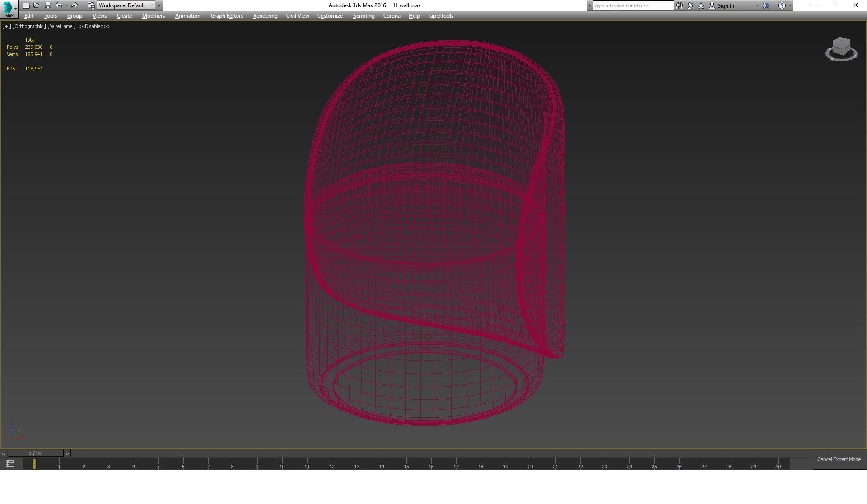Open the Autodesk Exchange X icon

click(766, 5)
